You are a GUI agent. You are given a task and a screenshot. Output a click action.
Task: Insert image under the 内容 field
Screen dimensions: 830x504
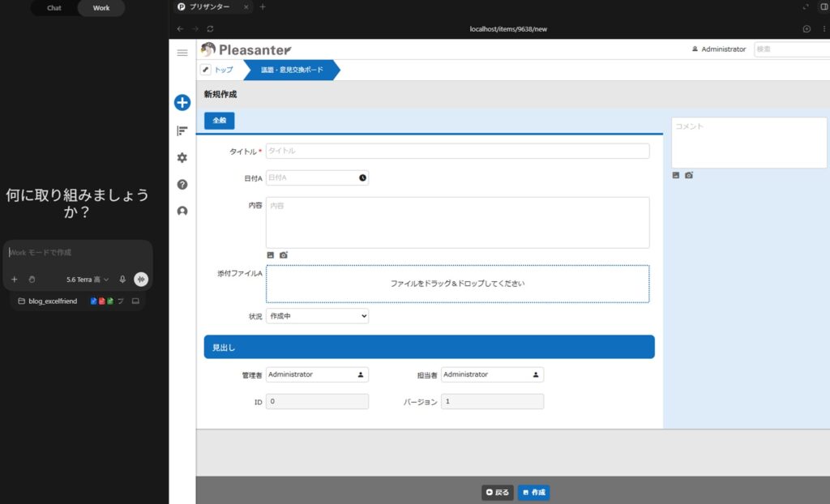[x=271, y=255]
